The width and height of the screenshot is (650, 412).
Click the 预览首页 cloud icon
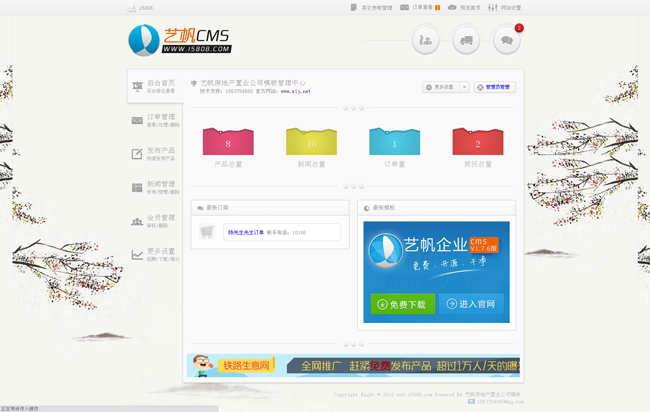pos(452,7)
